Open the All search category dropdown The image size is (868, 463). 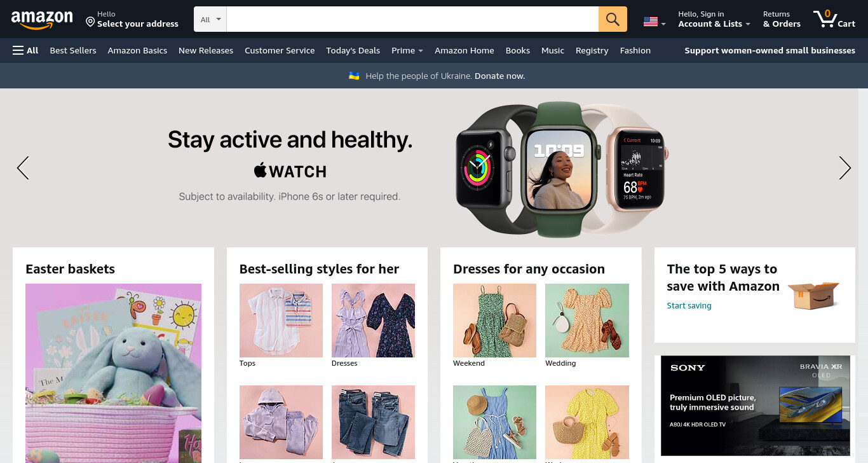[210, 19]
